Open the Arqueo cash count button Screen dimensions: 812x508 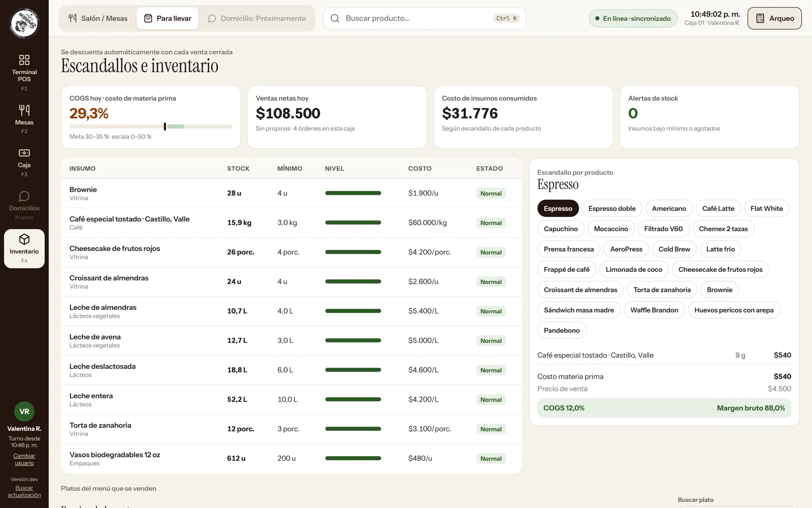coord(774,18)
